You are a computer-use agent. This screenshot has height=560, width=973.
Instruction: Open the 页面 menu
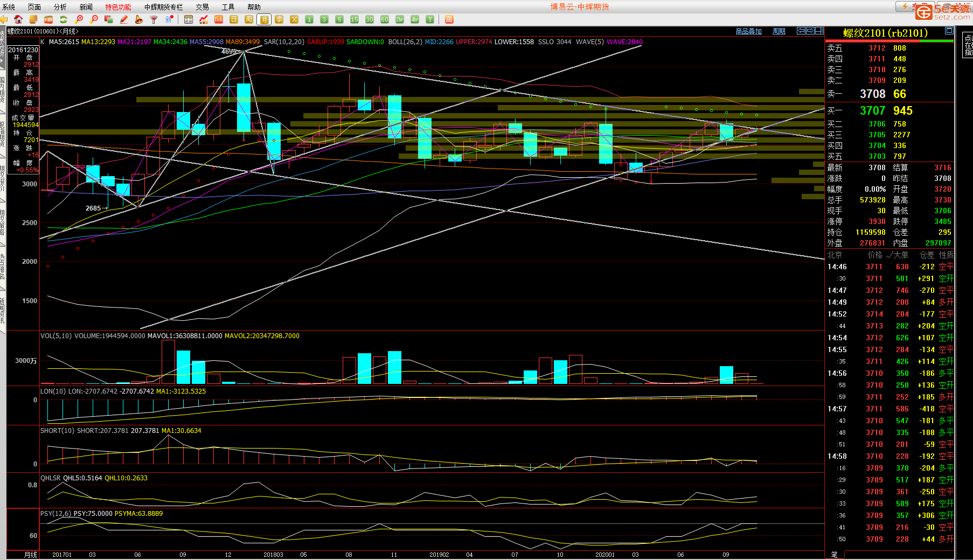(x=34, y=7)
